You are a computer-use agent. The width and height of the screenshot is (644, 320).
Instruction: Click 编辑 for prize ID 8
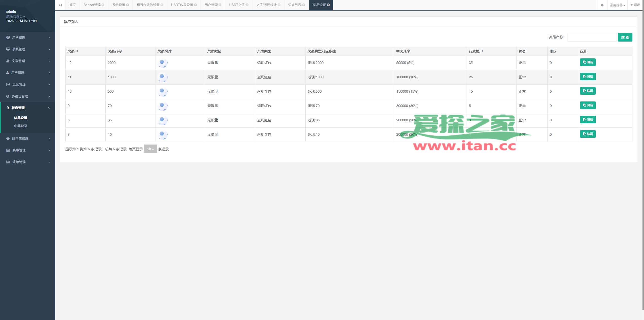588,120
